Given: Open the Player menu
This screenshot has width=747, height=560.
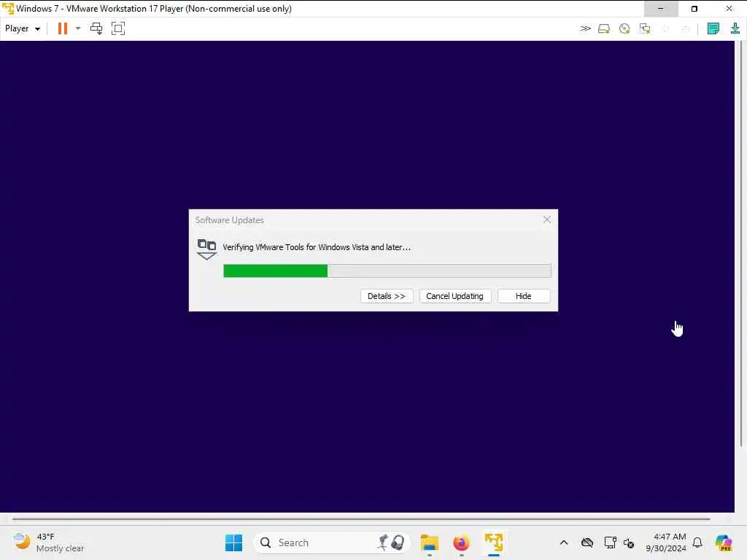Looking at the screenshot, I should tap(22, 28).
